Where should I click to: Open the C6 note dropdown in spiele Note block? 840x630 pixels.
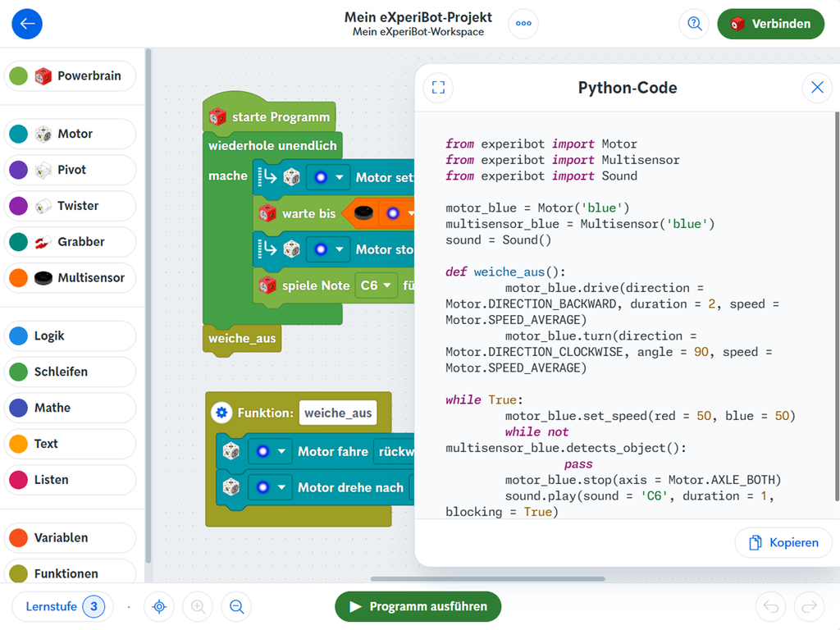click(377, 285)
